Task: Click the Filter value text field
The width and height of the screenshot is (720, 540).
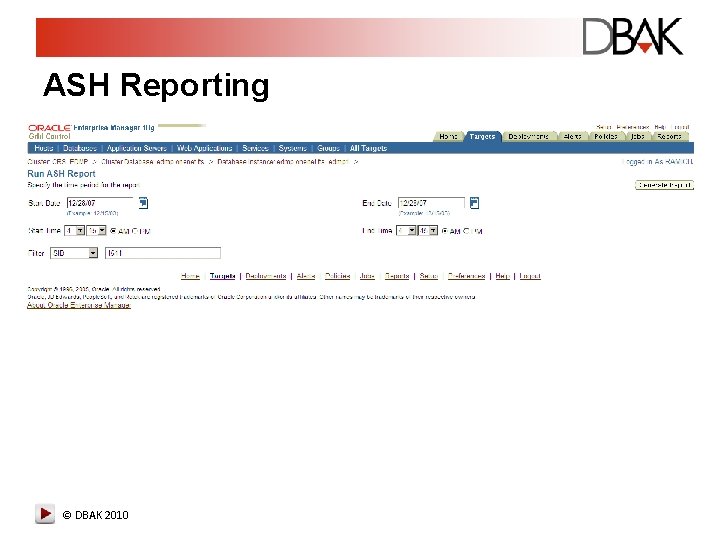Action: click(x=163, y=253)
